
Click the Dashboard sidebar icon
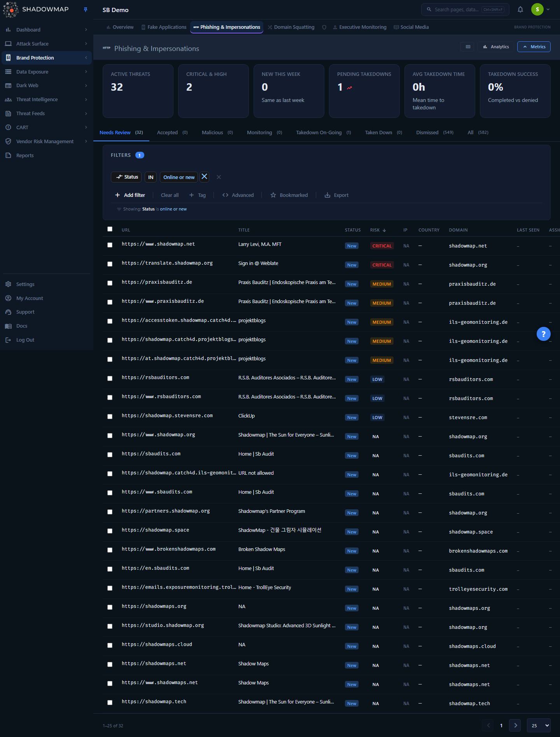click(8, 30)
